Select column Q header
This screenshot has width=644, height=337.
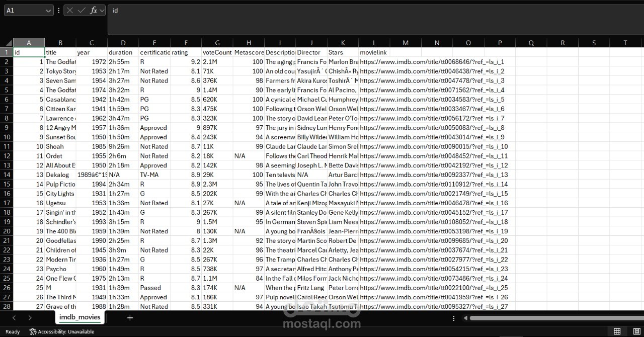[531, 43]
